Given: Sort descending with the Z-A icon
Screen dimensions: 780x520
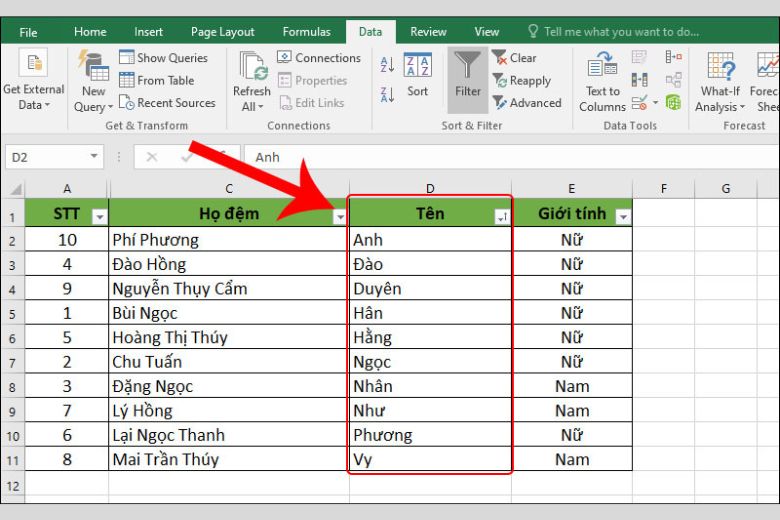Looking at the screenshot, I should (387, 94).
